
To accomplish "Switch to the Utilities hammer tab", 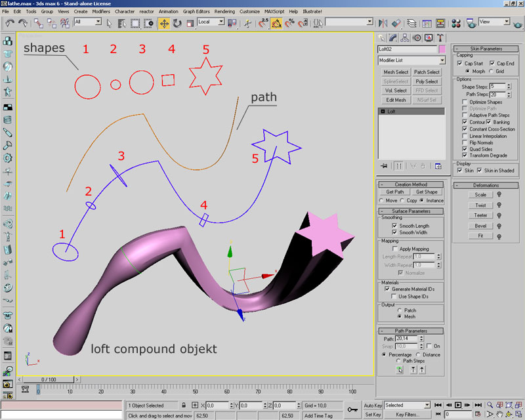I will coord(440,37).
